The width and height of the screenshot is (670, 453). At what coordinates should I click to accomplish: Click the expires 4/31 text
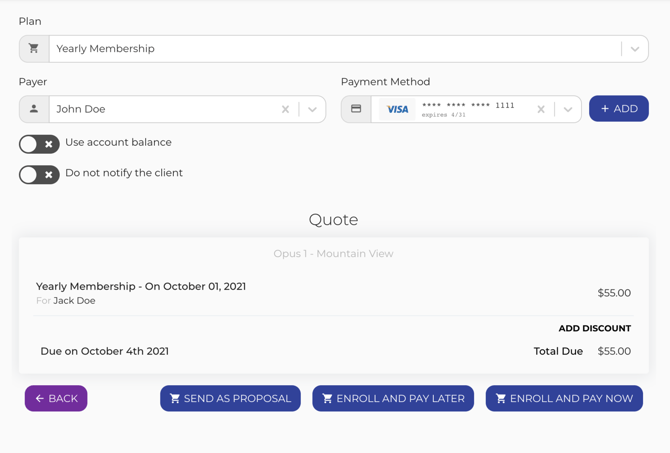point(444,115)
